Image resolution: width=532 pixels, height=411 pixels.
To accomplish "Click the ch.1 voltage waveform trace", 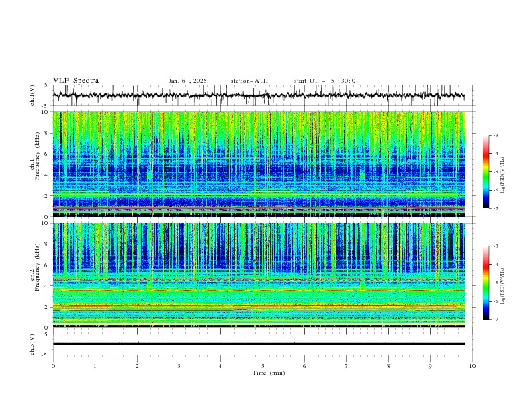I will [x=259, y=95].
